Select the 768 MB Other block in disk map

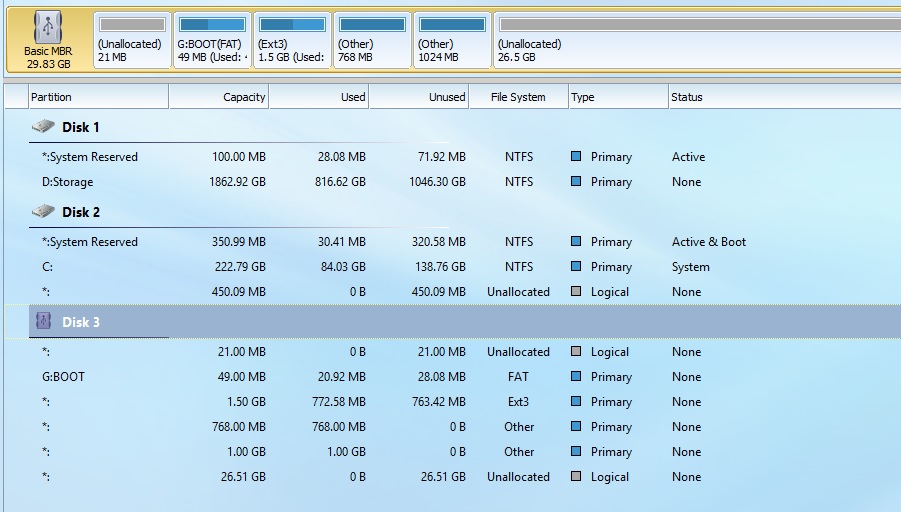372,42
